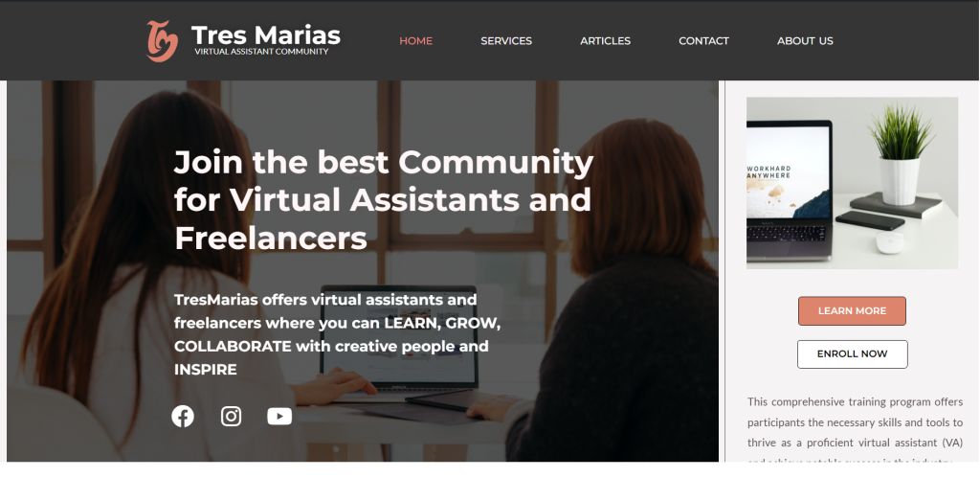Click the Virtual Assistant Community tagline
980x478 pixels.
(261, 52)
